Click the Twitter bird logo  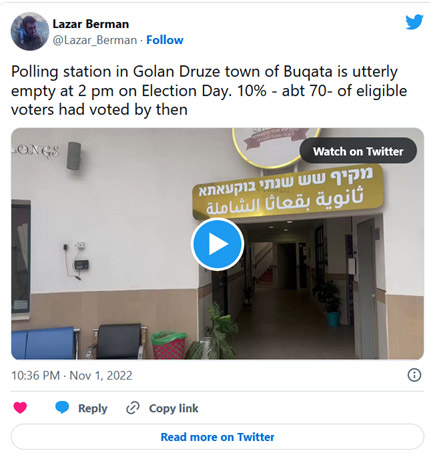414,22
